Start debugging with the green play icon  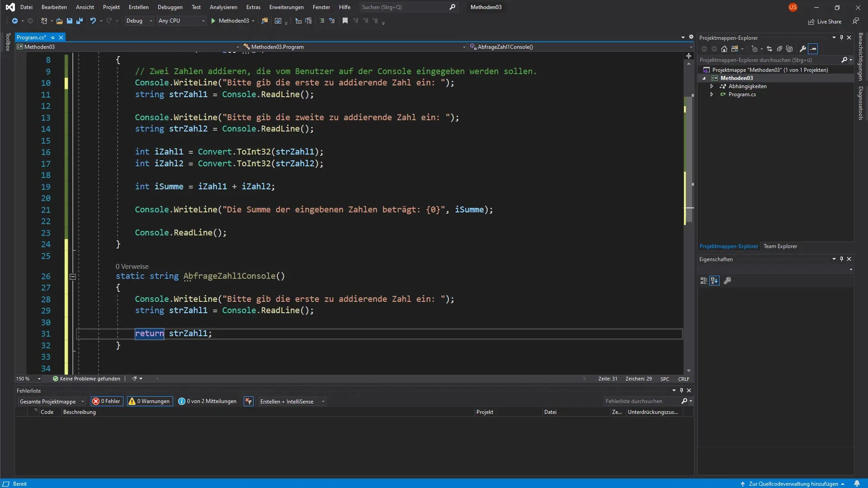tap(213, 21)
